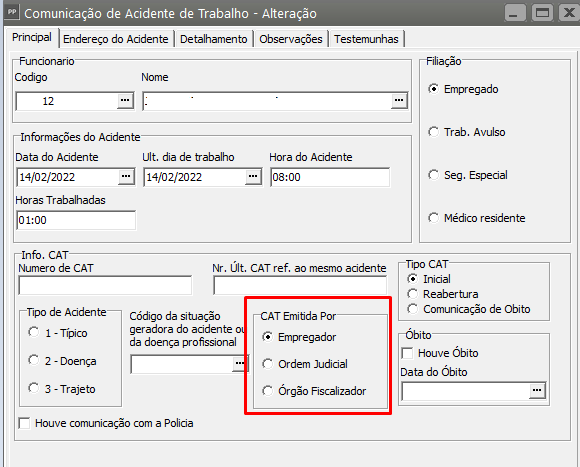Image resolution: width=580 pixels, height=467 pixels.
Task: Open the Data do Acidente date picker
Action: [x=126, y=177]
